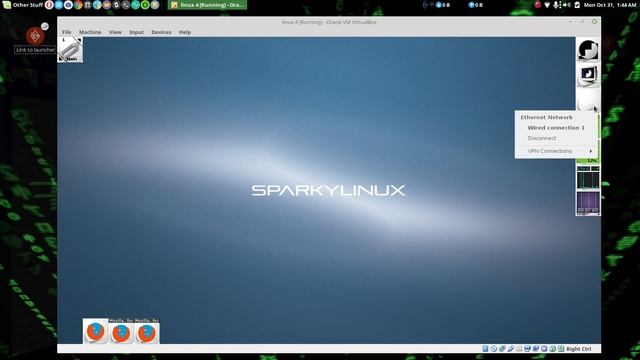Open the Devices menu
Image resolution: width=640 pixels, height=360 pixels.
tap(161, 32)
